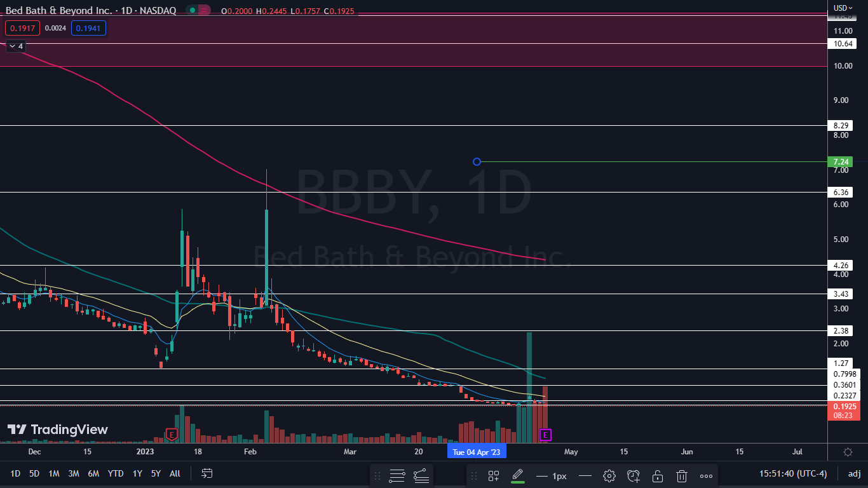868x488 pixels.
Task: Toggle adjusted data with adj button
Action: [854, 473]
